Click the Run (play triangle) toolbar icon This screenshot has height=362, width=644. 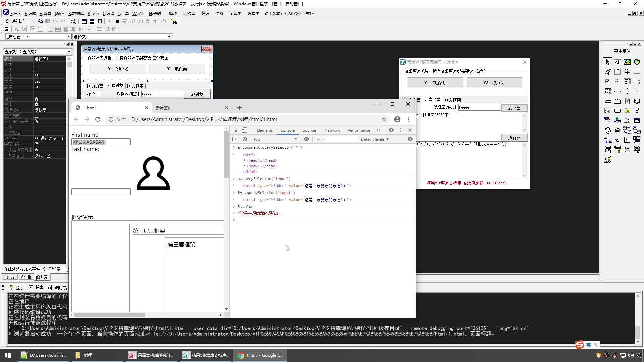coord(109,21)
